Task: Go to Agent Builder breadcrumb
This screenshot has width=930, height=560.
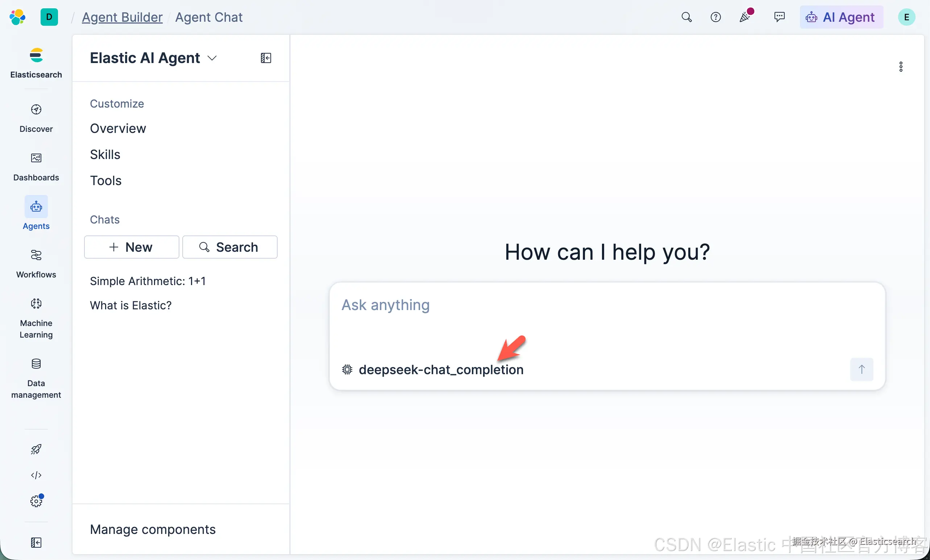Action: [x=122, y=17]
